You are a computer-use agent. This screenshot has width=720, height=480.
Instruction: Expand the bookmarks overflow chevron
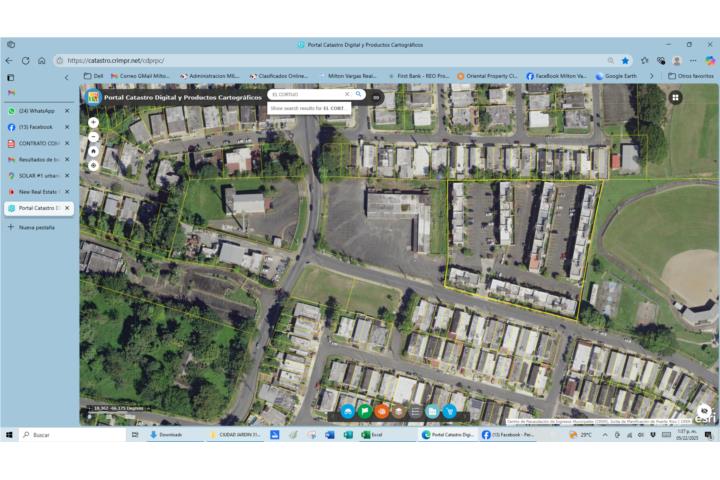[651, 76]
